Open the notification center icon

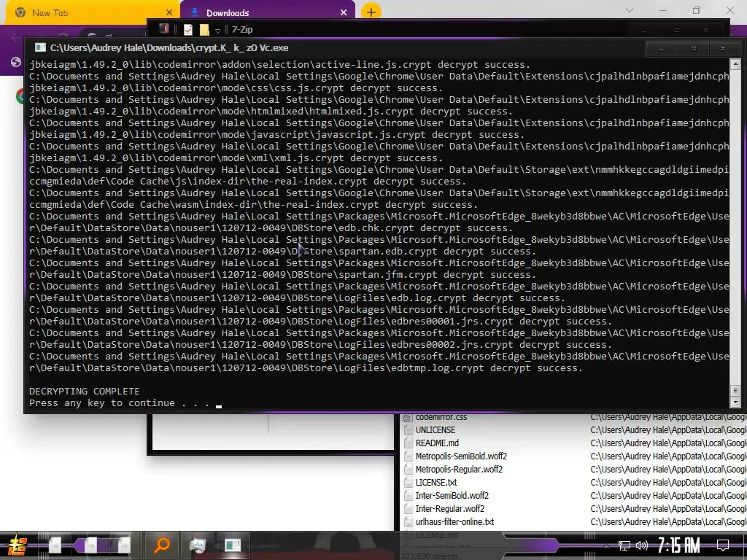point(723,545)
